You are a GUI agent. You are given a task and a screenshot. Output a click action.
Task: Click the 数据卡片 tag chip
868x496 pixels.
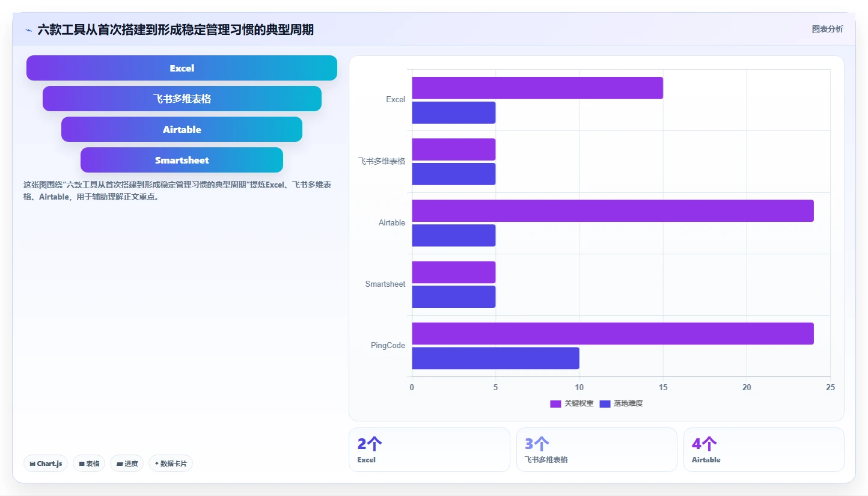pyautogui.click(x=171, y=464)
